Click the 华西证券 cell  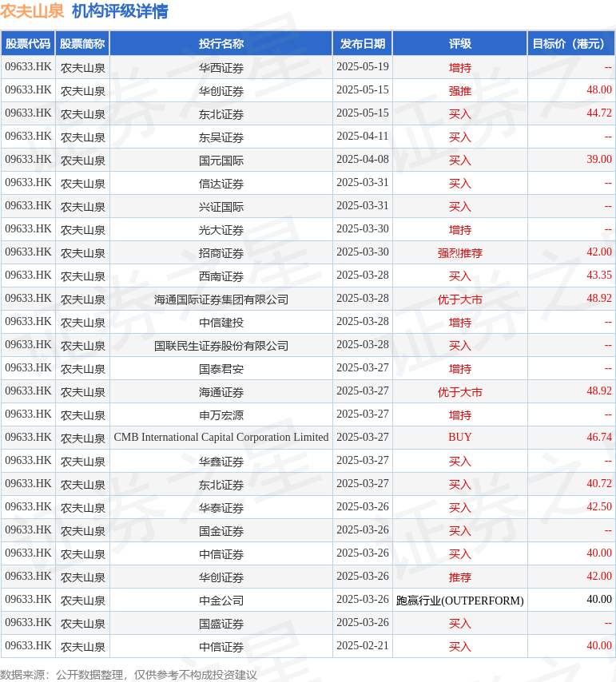221,68
